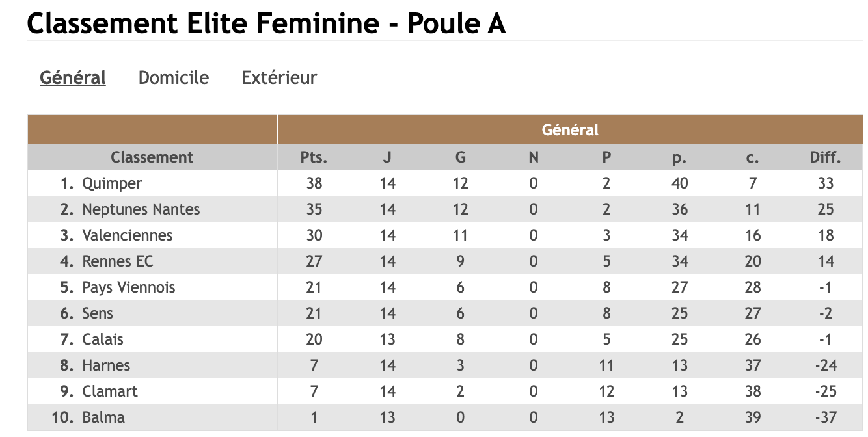Open the last-placed Balma team
Screen dimensions: 868x437
coord(103,417)
